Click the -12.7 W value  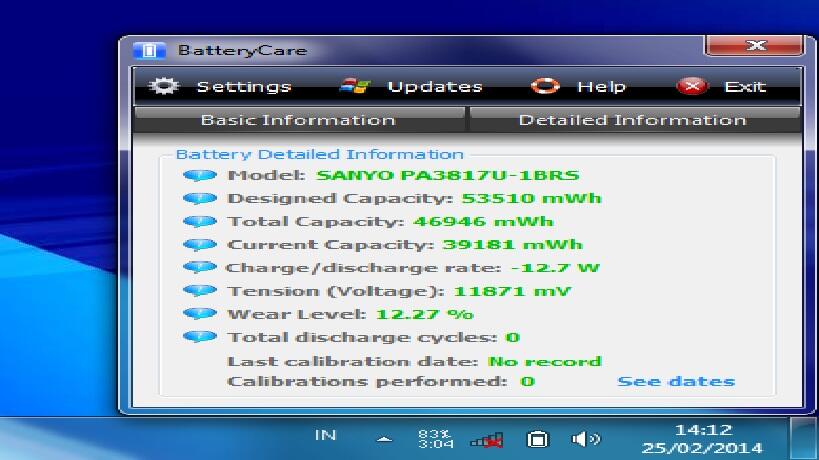coord(555,268)
